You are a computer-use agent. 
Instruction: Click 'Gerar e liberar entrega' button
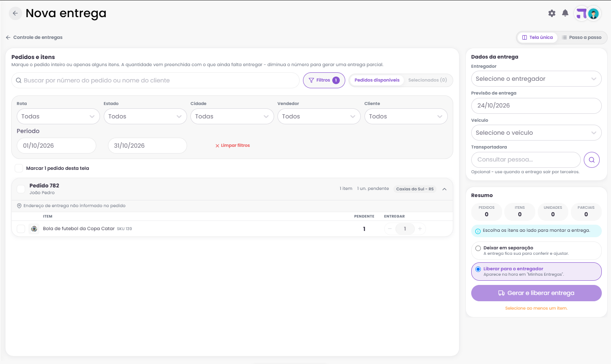pyautogui.click(x=537, y=293)
